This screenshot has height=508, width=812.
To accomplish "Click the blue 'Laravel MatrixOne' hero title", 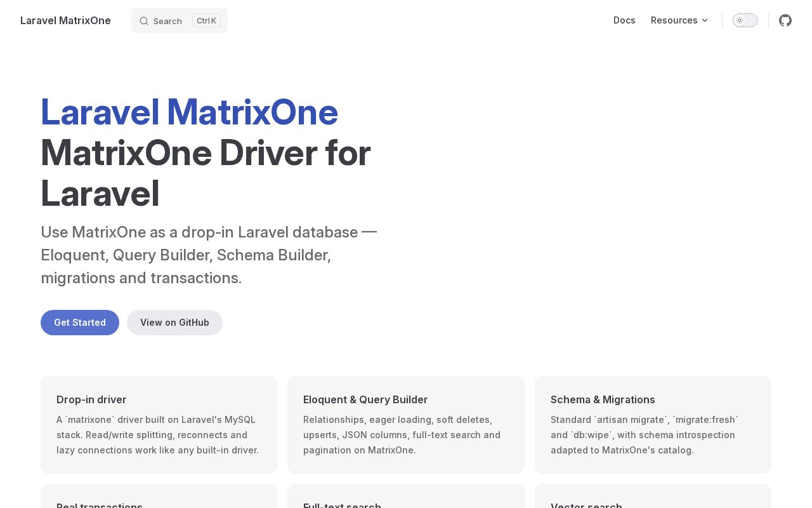I will coord(189,112).
